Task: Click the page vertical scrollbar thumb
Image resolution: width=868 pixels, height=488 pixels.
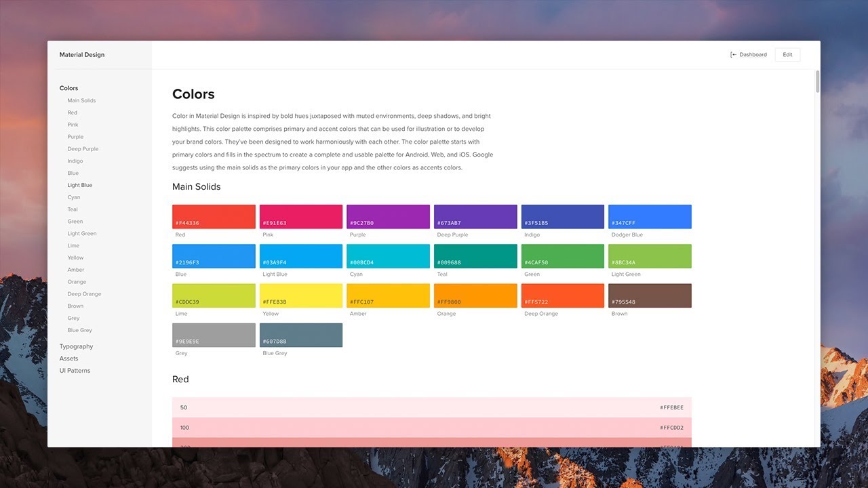Action: [818, 81]
